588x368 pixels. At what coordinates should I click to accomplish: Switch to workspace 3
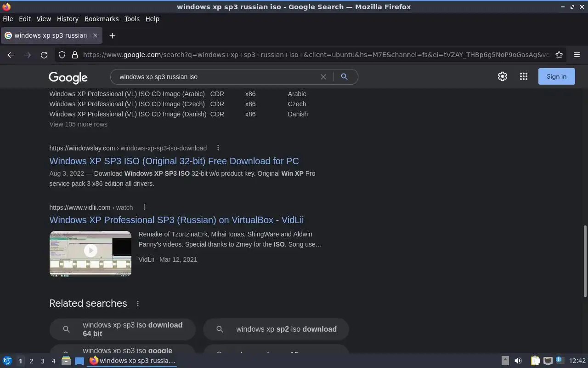coord(43,361)
